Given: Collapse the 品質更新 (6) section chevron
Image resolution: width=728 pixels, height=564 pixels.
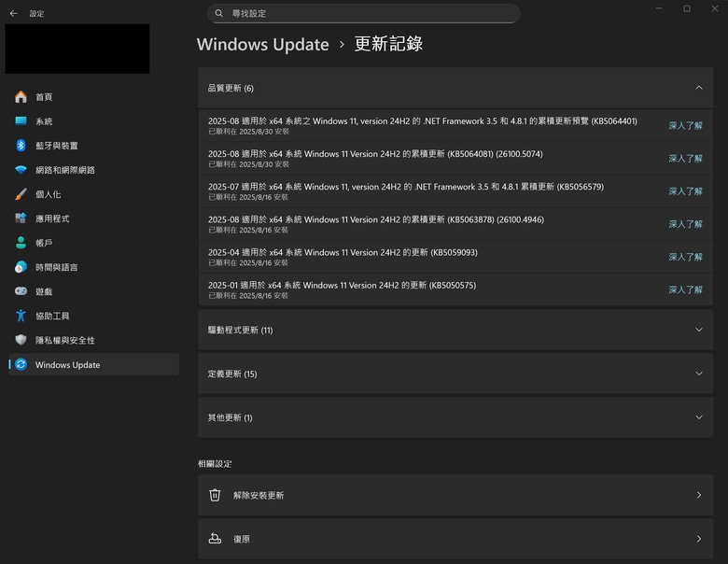Looking at the screenshot, I should pyautogui.click(x=699, y=88).
